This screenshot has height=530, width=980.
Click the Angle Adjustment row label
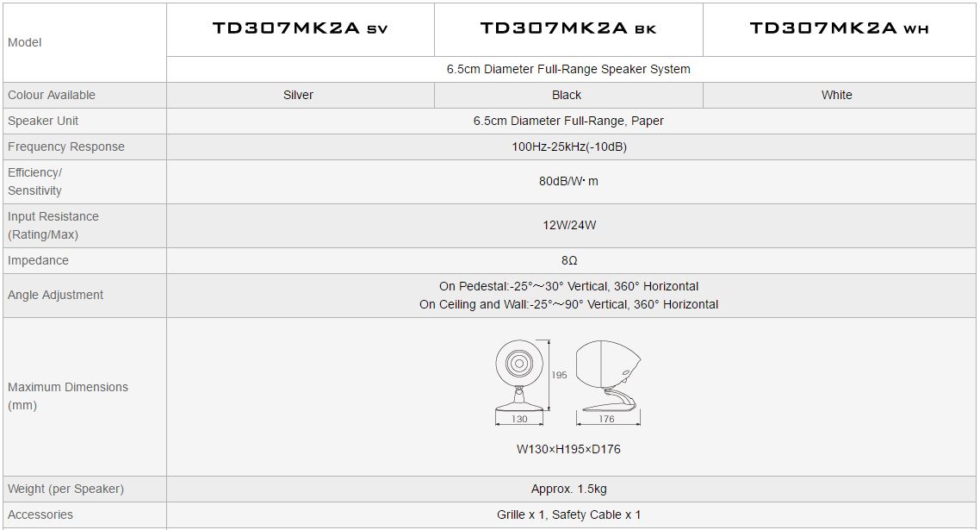tap(55, 295)
